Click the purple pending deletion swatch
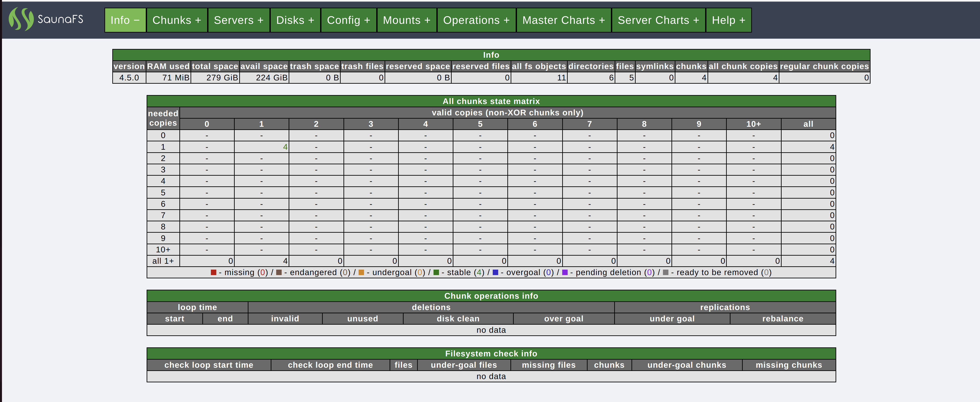 [x=565, y=272]
